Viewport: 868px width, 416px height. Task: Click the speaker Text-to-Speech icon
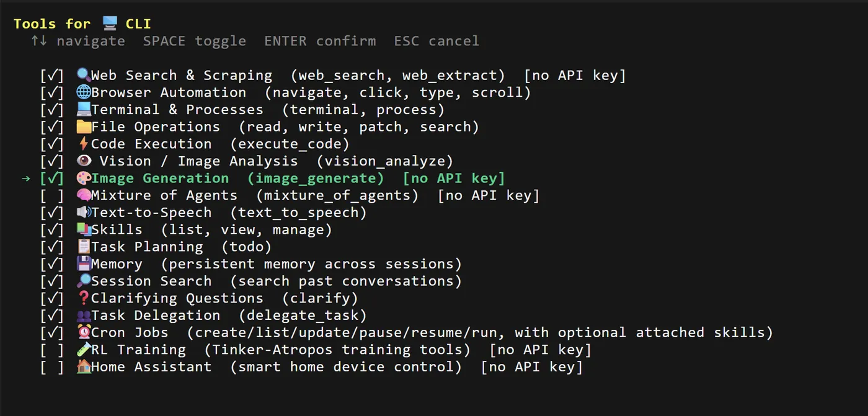(x=83, y=213)
